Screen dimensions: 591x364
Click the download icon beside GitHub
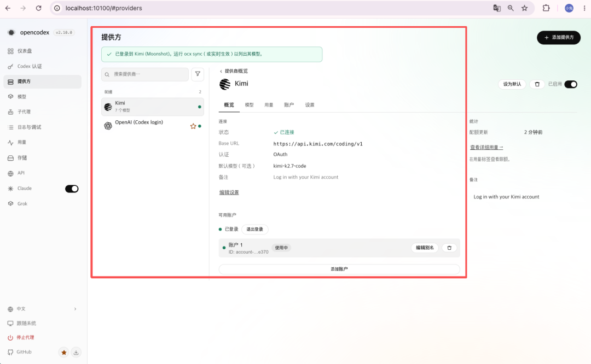click(x=76, y=353)
